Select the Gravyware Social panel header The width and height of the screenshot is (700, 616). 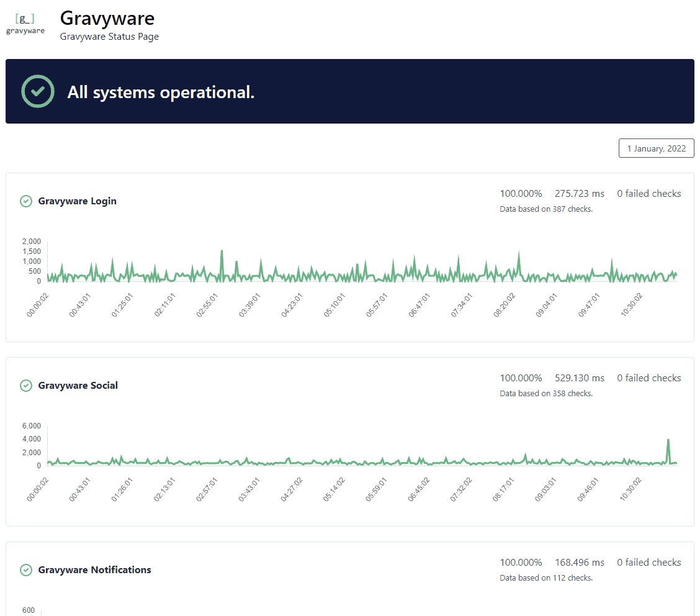point(78,386)
